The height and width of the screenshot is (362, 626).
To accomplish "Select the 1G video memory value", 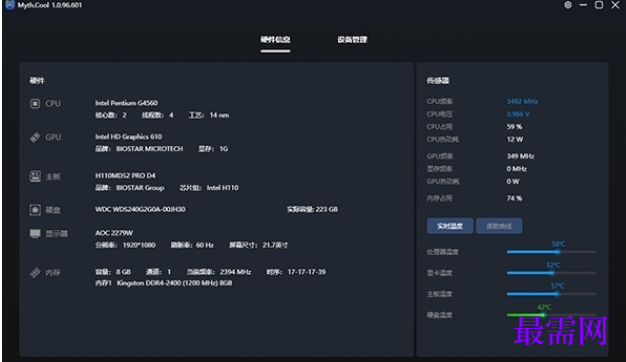I will 224,149.
